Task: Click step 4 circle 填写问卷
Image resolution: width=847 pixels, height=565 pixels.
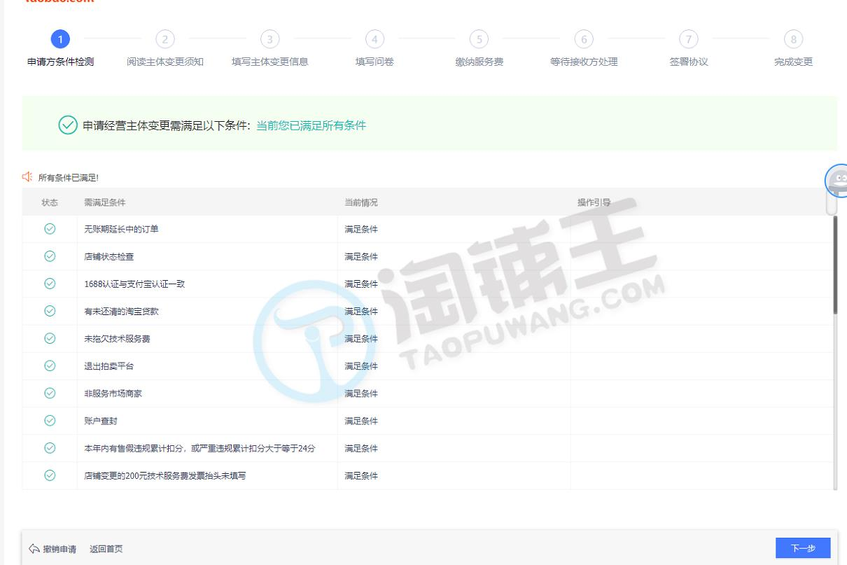Action: [375, 39]
